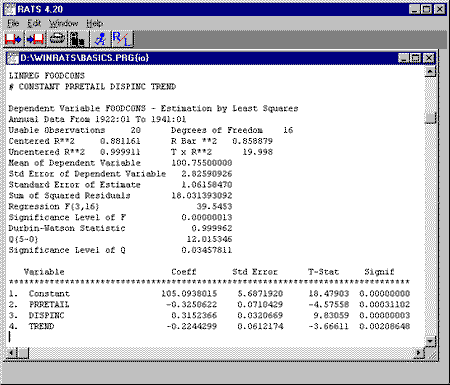Maximize the RATS 4.20 main window

pyautogui.click(x=426, y=9)
